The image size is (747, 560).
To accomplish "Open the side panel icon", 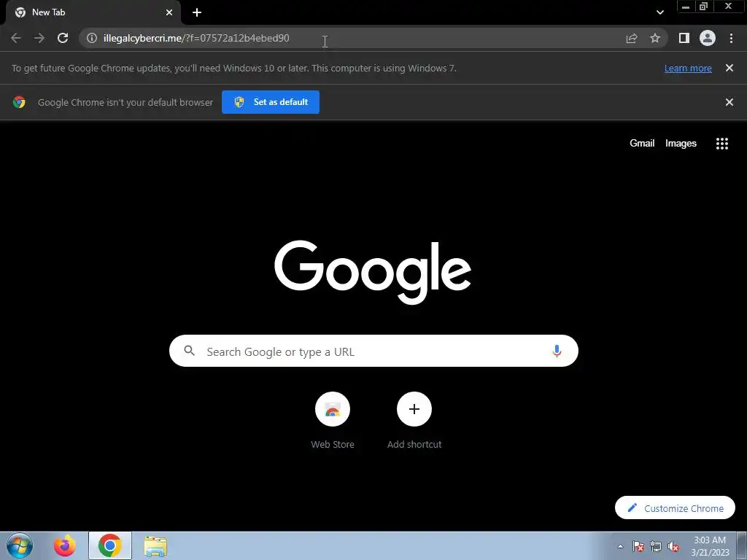I will pos(684,38).
